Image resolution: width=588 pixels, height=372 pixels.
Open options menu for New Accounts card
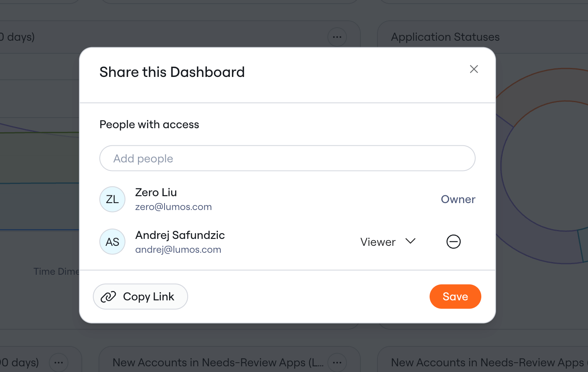click(337, 362)
